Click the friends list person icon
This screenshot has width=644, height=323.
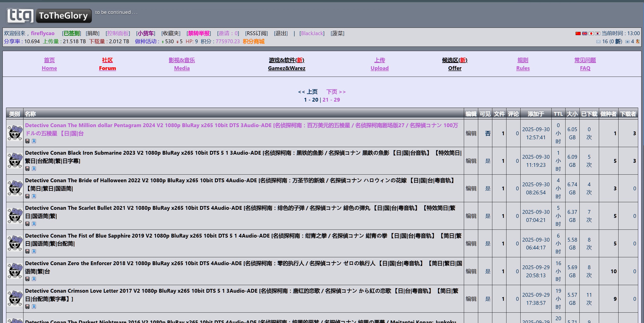click(638, 41)
